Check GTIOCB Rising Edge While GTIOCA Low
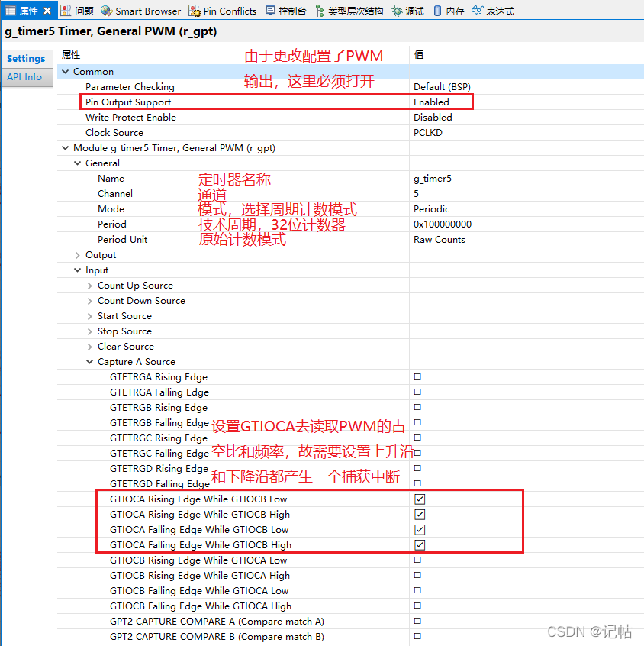 417,560
